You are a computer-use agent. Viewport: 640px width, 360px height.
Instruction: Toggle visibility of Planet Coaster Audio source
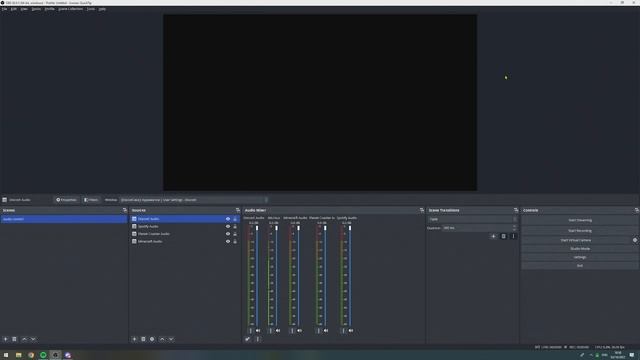click(x=228, y=234)
